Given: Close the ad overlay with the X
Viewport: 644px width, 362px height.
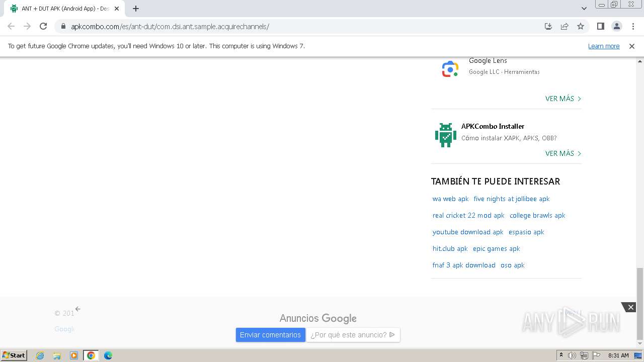Looking at the screenshot, I should coord(630,307).
